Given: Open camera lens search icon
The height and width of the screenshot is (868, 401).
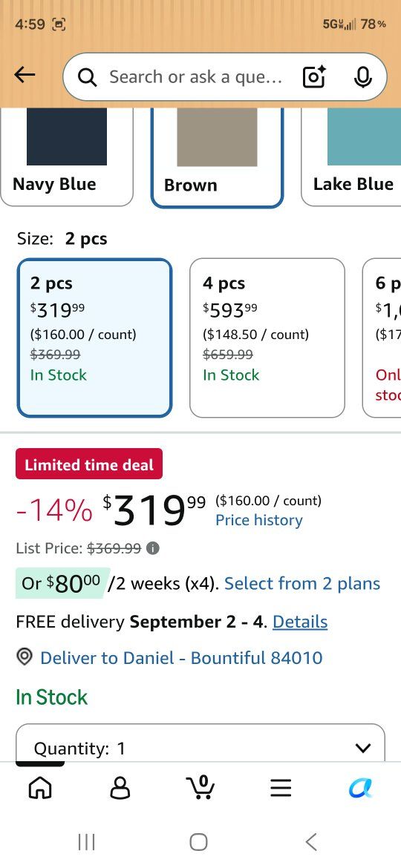Looking at the screenshot, I should pos(314,77).
